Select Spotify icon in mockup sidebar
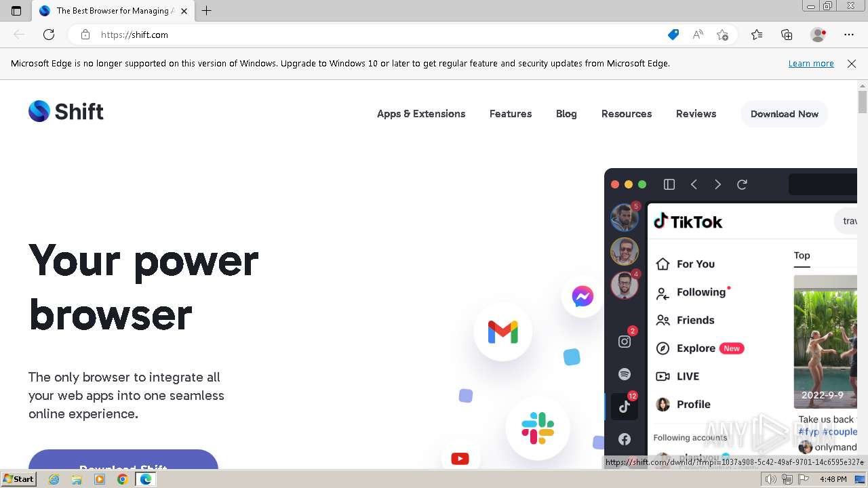Screen dimensions: 868x488 (x=625, y=374)
